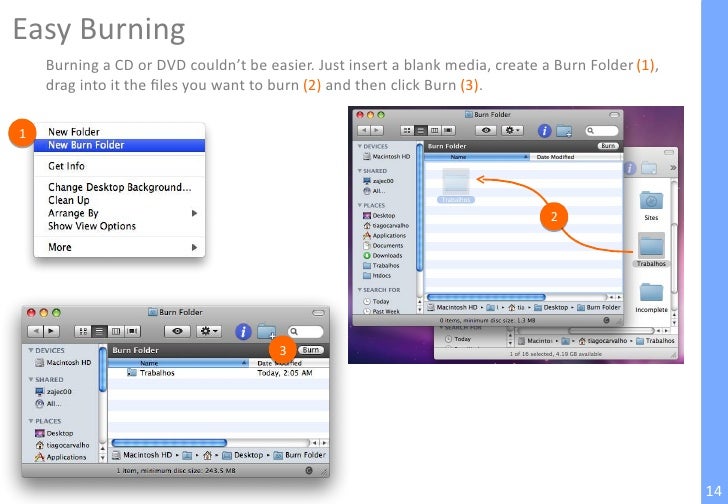Click Macintosh HD in path bar of window listing Trabalhos
This screenshot has height=504, width=728.
(143, 455)
